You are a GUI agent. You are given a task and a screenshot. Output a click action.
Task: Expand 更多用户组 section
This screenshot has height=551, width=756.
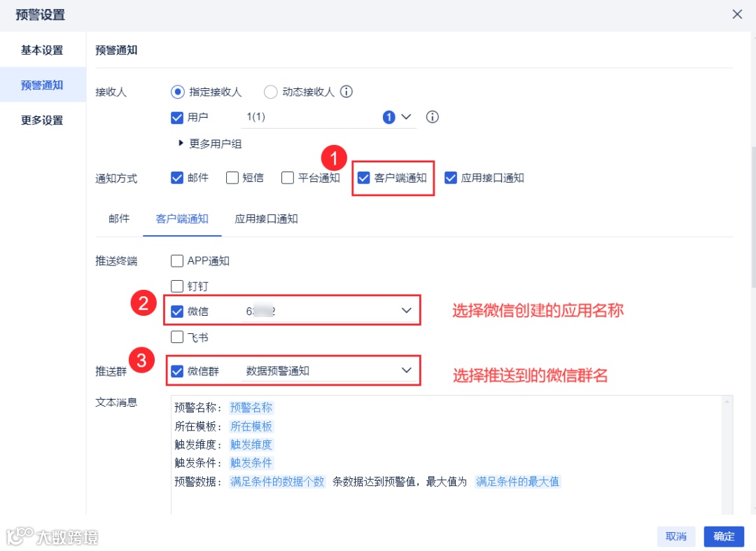click(x=210, y=144)
